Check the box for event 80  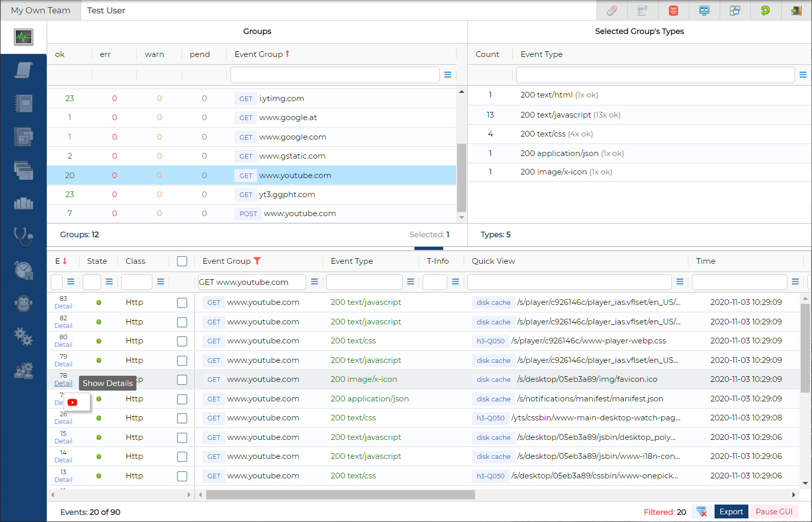point(182,341)
